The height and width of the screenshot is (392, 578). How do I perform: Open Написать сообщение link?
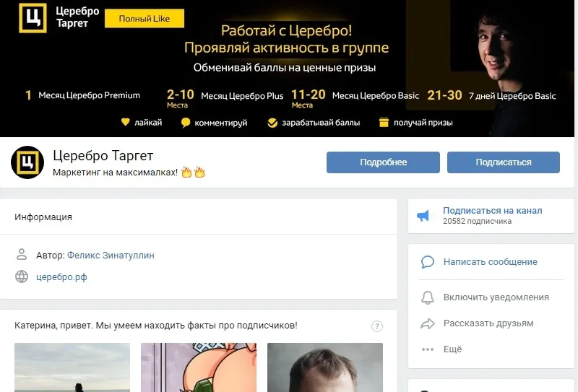(x=491, y=262)
